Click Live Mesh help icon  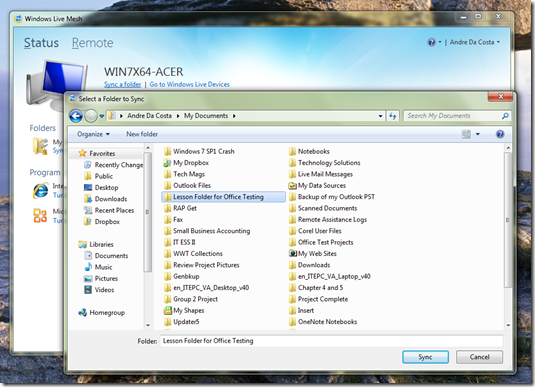431,42
